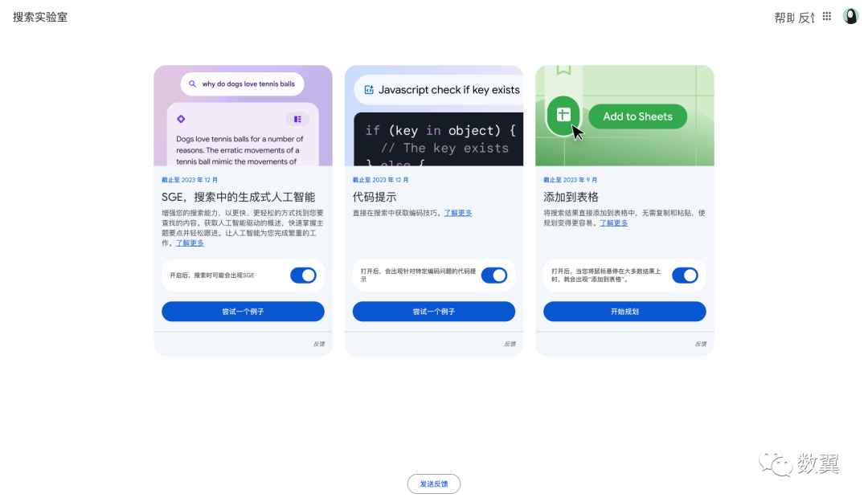Click 反馈 link under 添加到表格 card

coord(701,345)
